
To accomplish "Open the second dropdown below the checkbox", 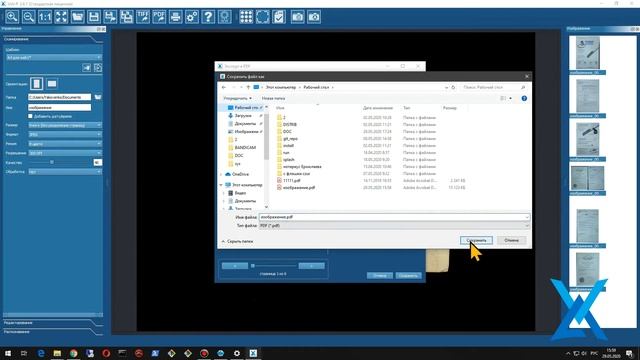I will [x=65, y=134].
